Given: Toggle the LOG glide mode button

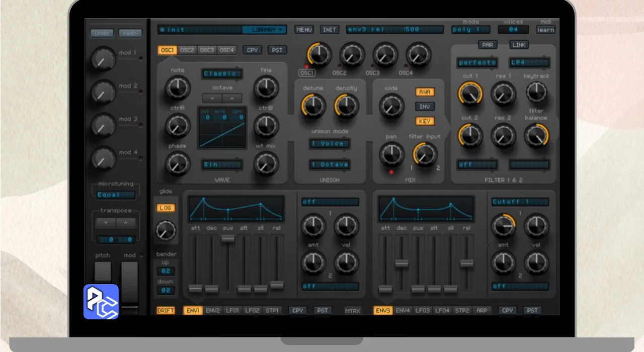Looking at the screenshot, I should [166, 208].
